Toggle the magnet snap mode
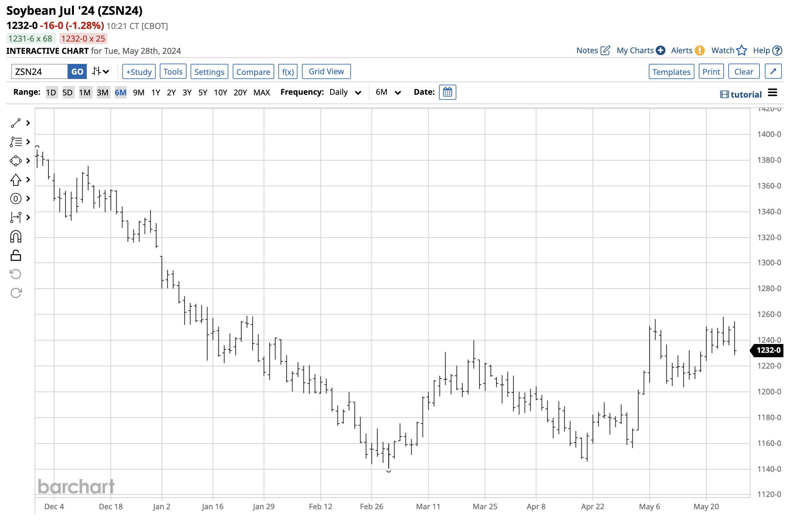Screen dimensions: 812x530 (16, 236)
